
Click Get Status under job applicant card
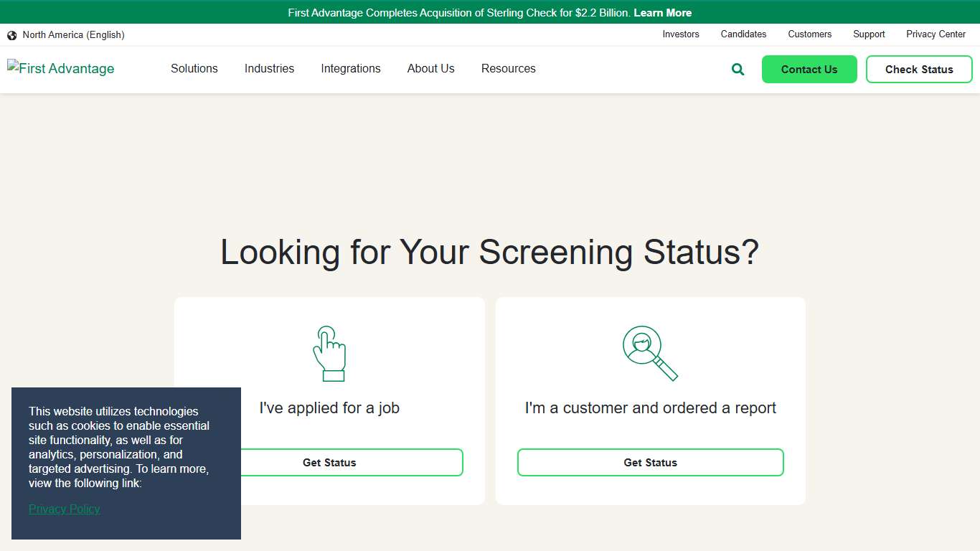coord(329,462)
